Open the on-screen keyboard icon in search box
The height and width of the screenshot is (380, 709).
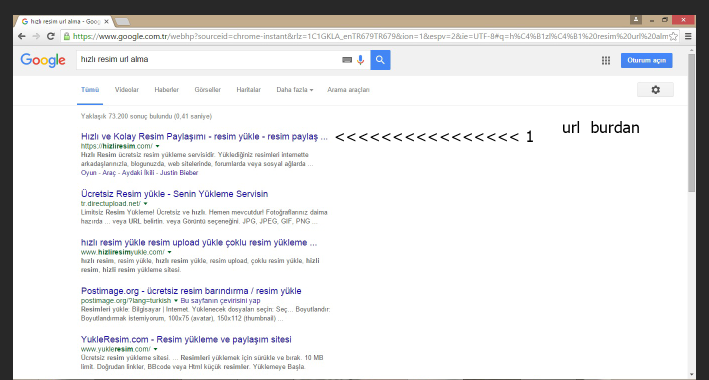347,60
